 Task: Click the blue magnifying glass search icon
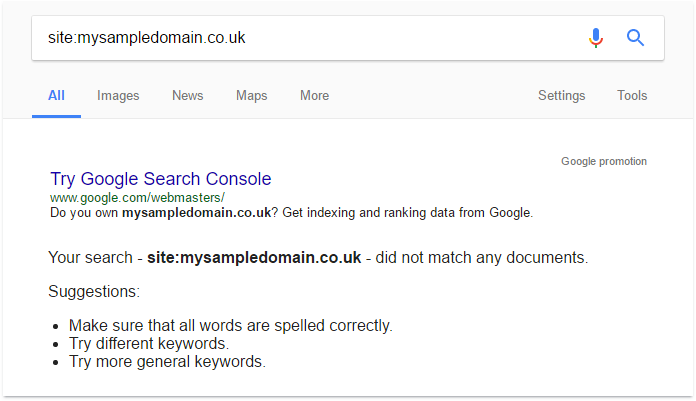point(635,38)
